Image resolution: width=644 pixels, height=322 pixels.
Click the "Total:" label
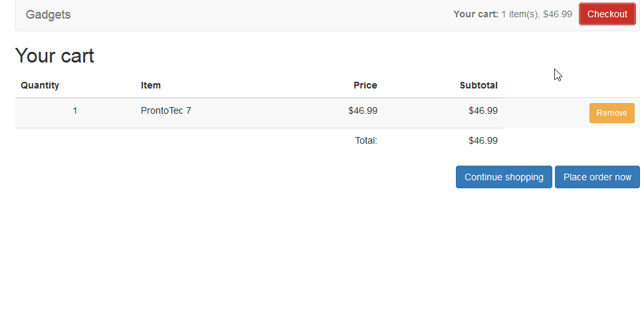(x=366, y=140)
